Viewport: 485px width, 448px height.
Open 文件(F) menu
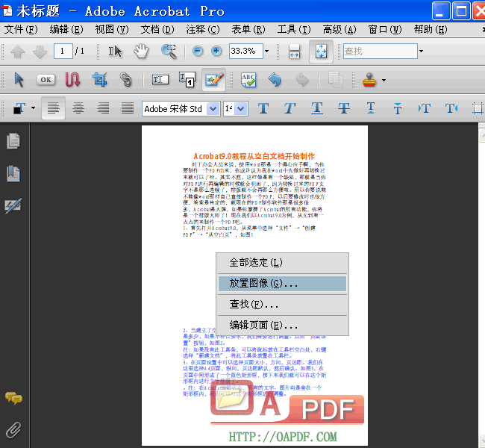pyautogui.click(x=21, y=30)
